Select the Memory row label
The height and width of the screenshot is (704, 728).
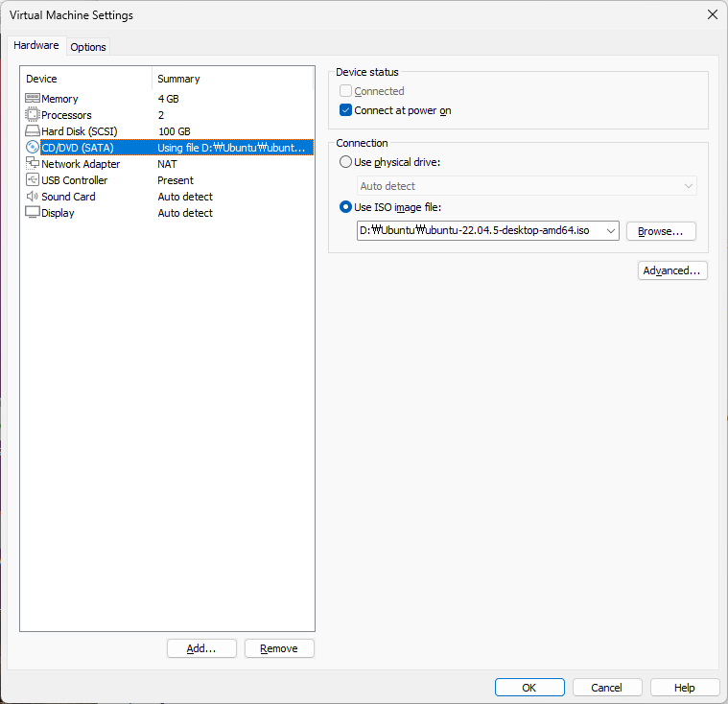pyautogui.click(x=59, y=99)
